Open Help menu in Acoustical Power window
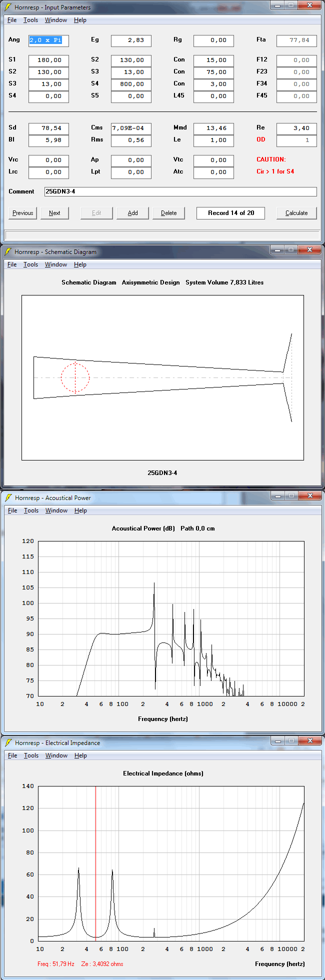325x980 pixels. (80, 510)
